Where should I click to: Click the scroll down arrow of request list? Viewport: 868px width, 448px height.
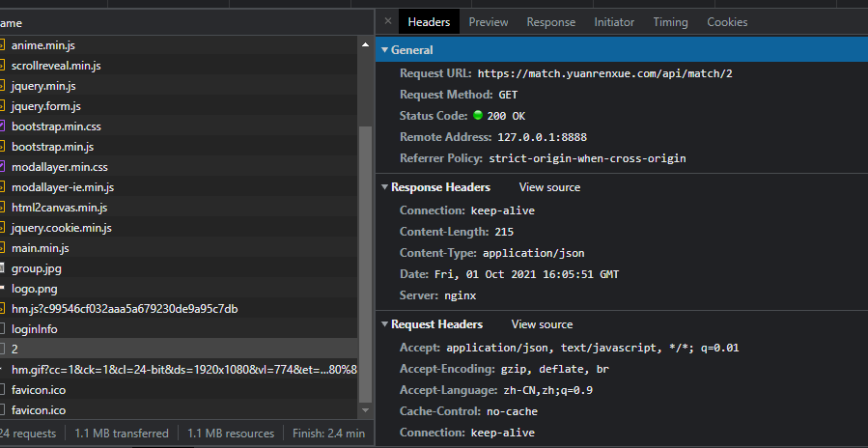(365, 410)
